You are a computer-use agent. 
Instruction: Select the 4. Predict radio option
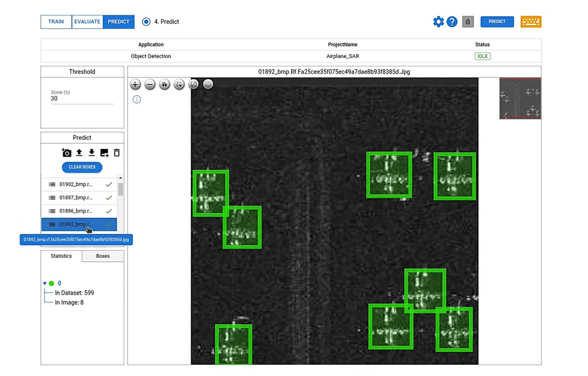tap(146, 21)
